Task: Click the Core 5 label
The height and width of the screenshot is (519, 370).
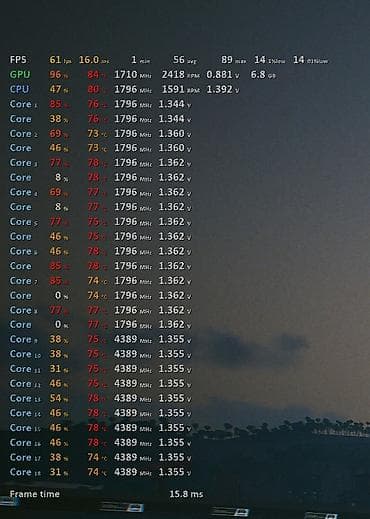Action: pyautogui.click(x=24, y=222)
